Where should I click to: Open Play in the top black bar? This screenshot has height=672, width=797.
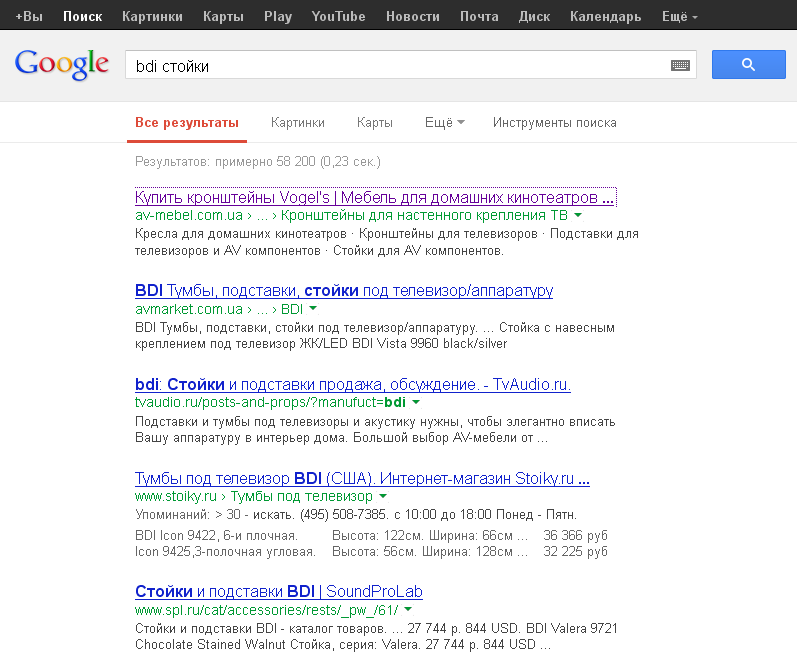pyautogui.click(x=278, y=16)
